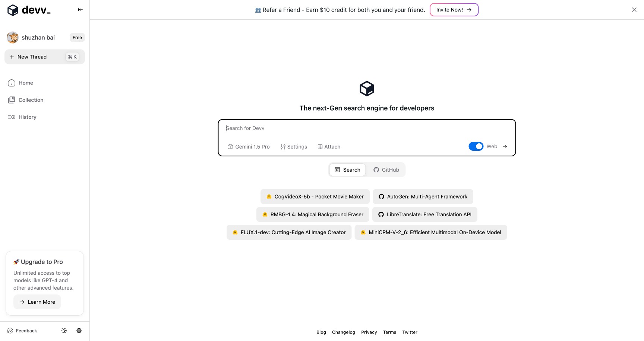Image resolution: width=644 pixels, height=341 pixels.
Task: Toggle Web search off
Action: click(476, 146)
